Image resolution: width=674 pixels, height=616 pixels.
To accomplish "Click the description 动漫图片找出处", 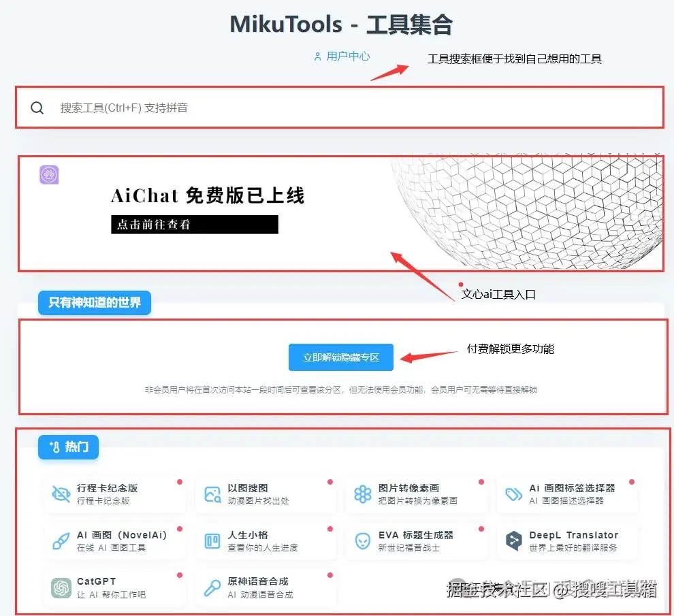I will [x=258, y=501].
